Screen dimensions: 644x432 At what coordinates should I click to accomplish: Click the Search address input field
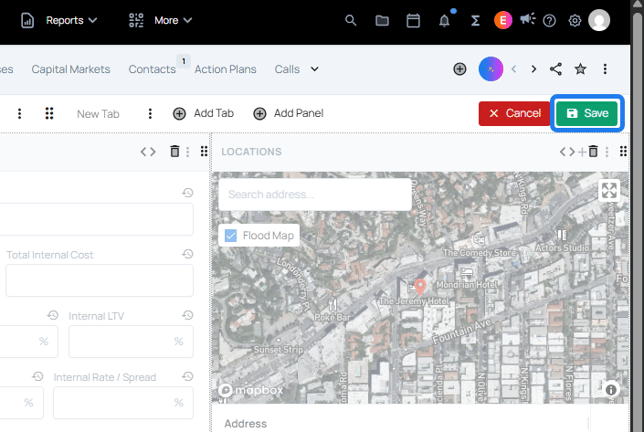pyautogui.click(x=314, y=194)
